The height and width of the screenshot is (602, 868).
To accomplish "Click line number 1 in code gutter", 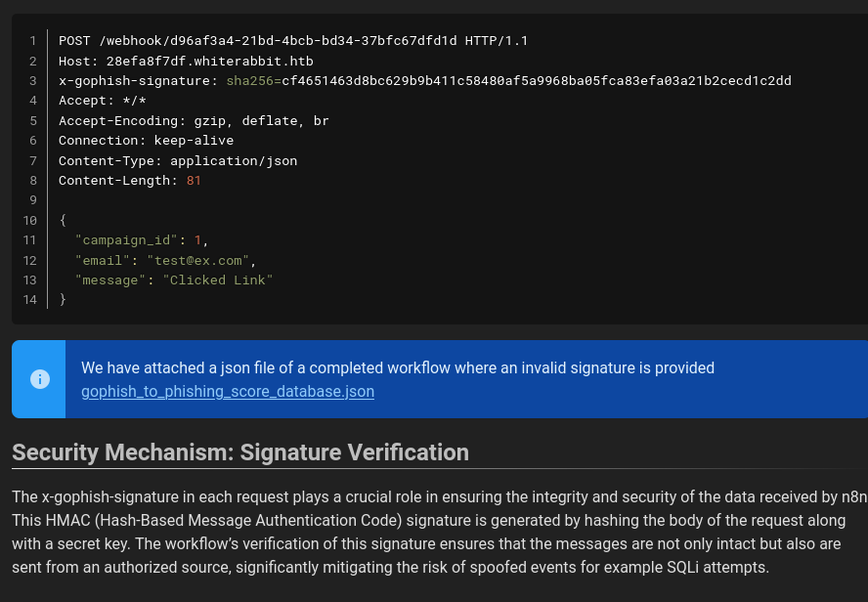I will click(32, 41).
